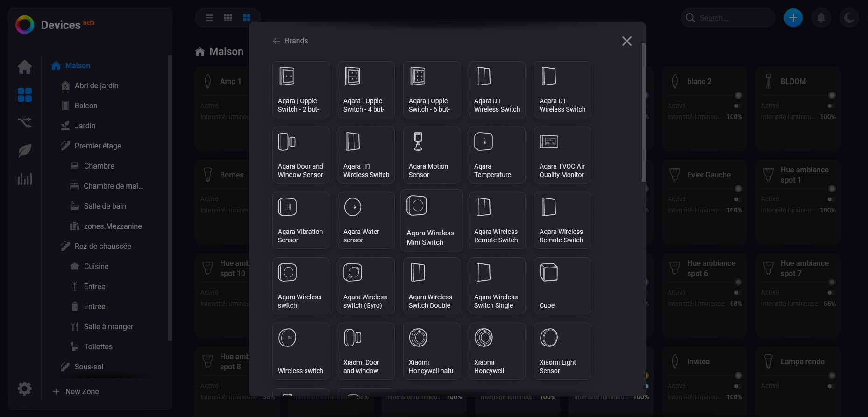
Task: Select Aqara Opple Switch 2 button device
Action: 301,90
